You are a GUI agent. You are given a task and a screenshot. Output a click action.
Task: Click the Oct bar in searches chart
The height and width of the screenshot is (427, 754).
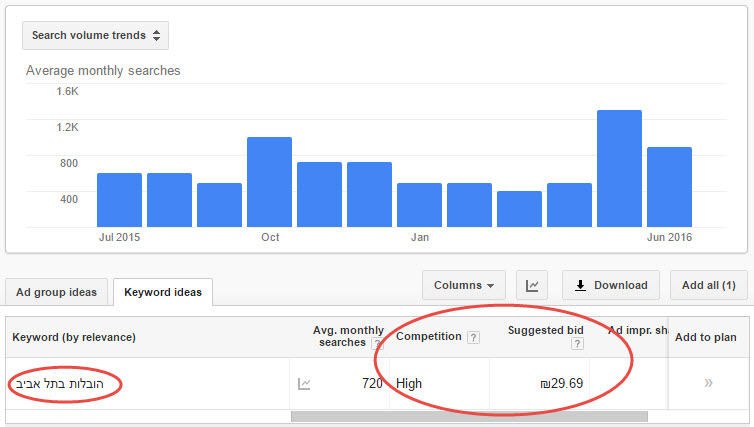pos(269,182)
